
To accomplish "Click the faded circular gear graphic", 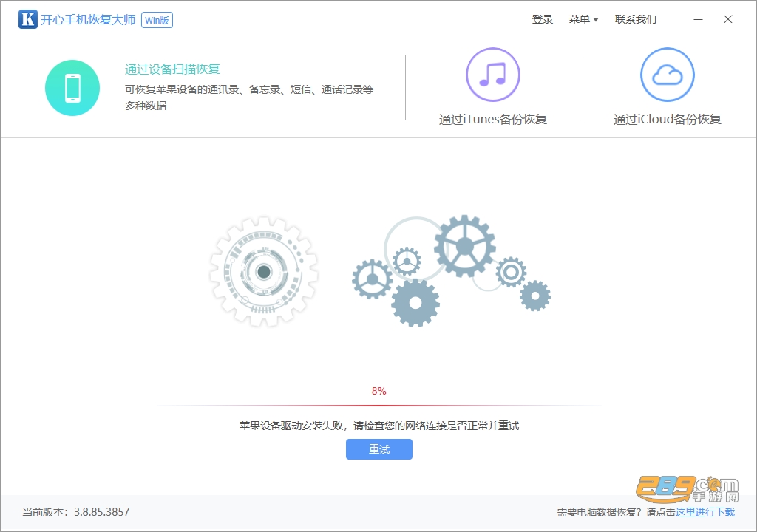I will (264, 272).
